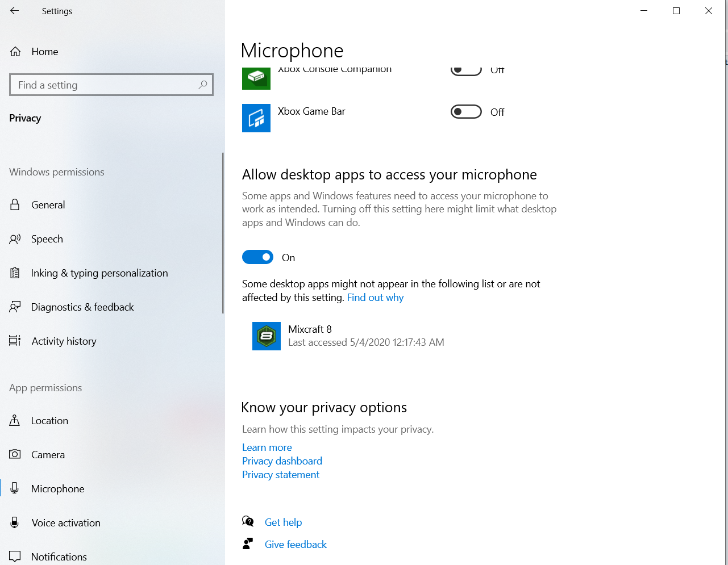The width and height of the screenshot is (728, 565).
Task: Open Inking & typing personalization
Action: [99, 273]
